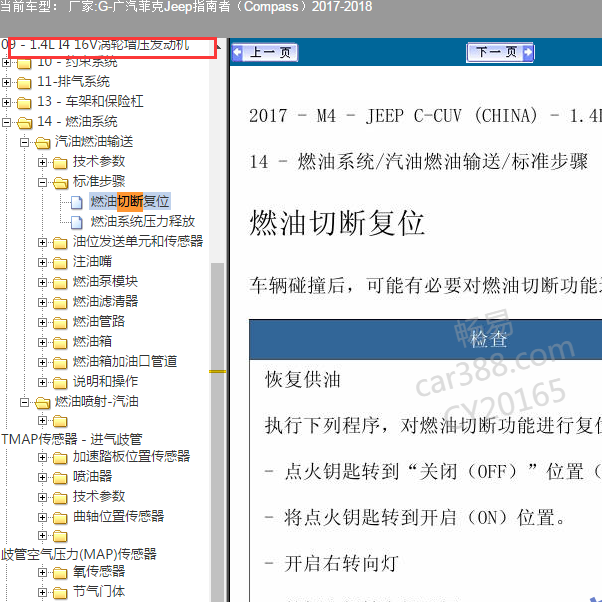Expand the 11-排气系统 folder

tap(6, 82)
